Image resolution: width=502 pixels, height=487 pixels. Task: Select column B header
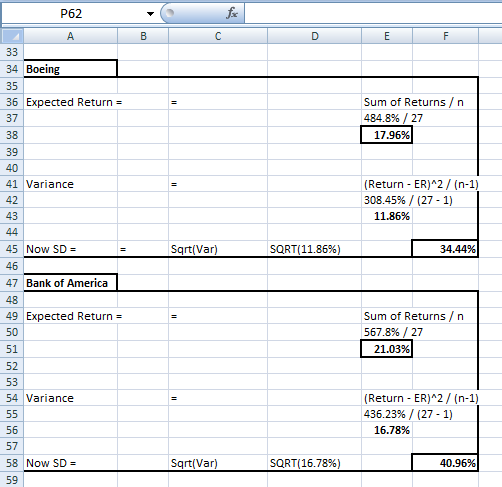pos(143,36)
